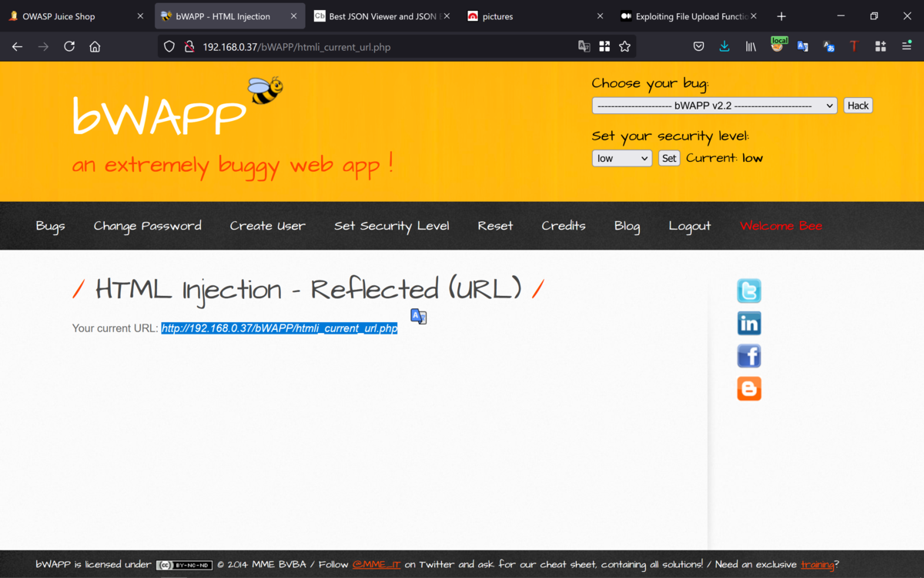Open the Blogger social icon
The width and height of the screenshot is (924, 578).
pyautogui.click(x=749, y=388)
